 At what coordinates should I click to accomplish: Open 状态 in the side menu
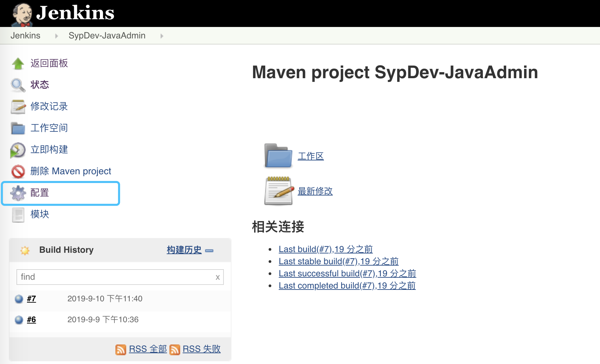coord(39,85)
